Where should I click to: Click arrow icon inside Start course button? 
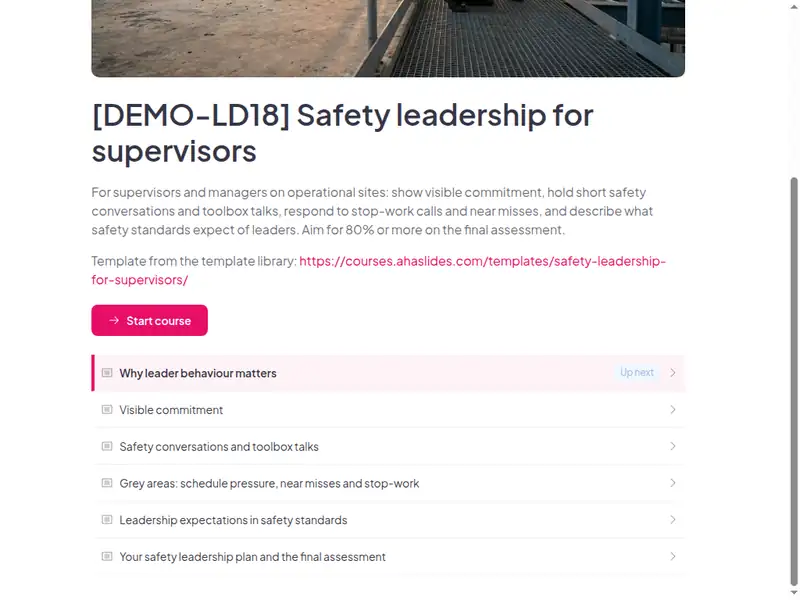coord(114,320)
